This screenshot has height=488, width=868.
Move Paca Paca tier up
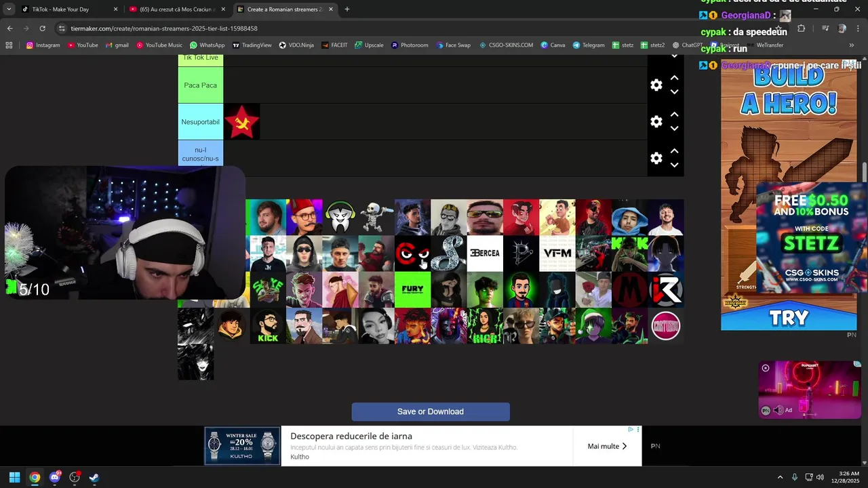[674, 78]
